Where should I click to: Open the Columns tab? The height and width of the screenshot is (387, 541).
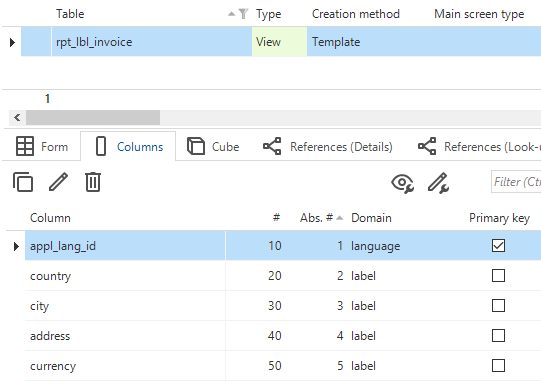click(128, 147)
